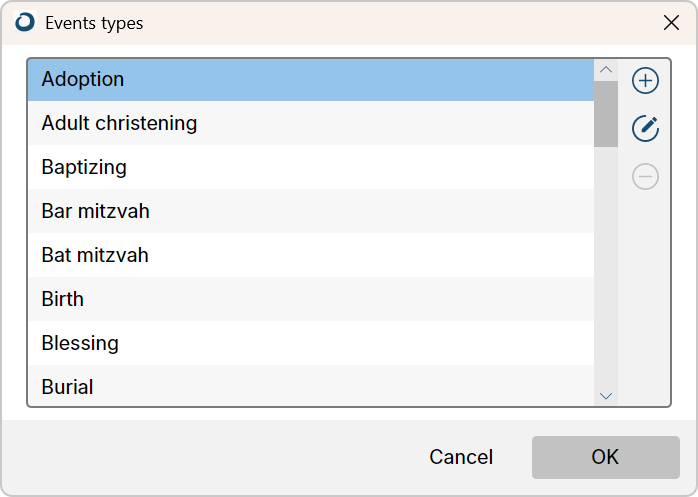Viewport: 698px width, 497px height.
Task: Click the grey scrollbar thumb
Action: tap(606, 114)
